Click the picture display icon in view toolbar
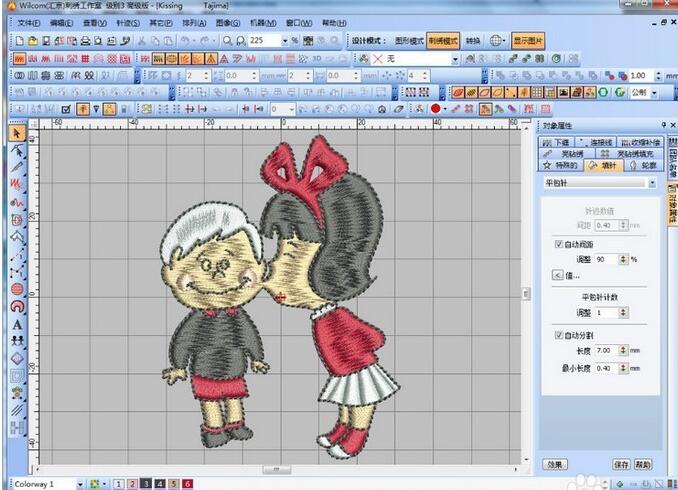The height and width of the screenshot is (490, 678). coord(563,92)
